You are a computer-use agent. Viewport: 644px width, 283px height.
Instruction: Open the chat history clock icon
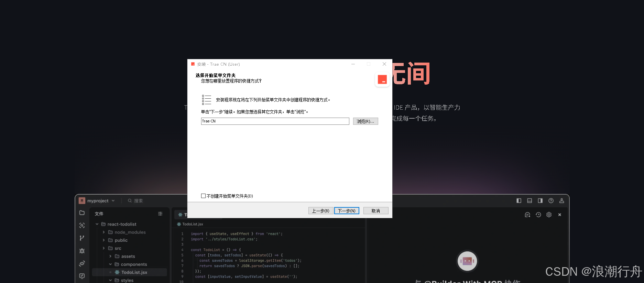point(538,215)
